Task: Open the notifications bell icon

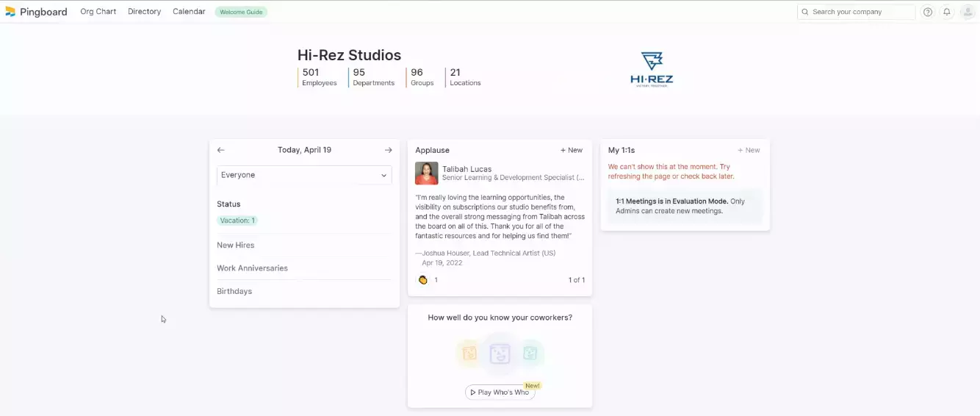Action: tap(947, 12)
